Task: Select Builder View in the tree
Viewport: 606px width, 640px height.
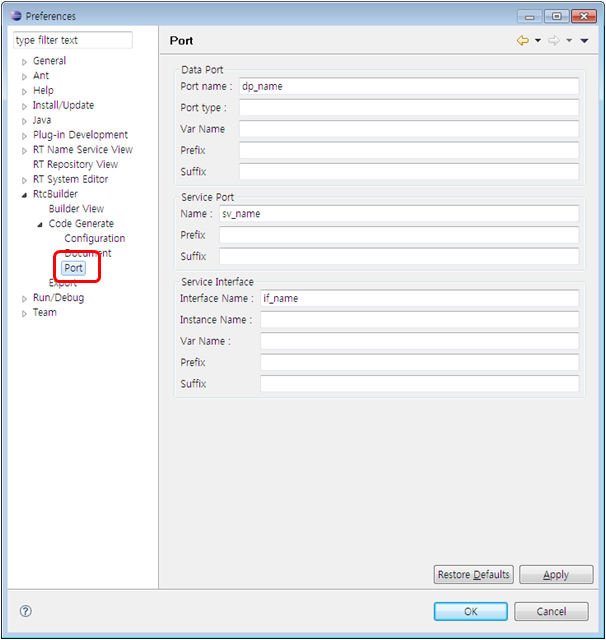Action: coord(76,209)
